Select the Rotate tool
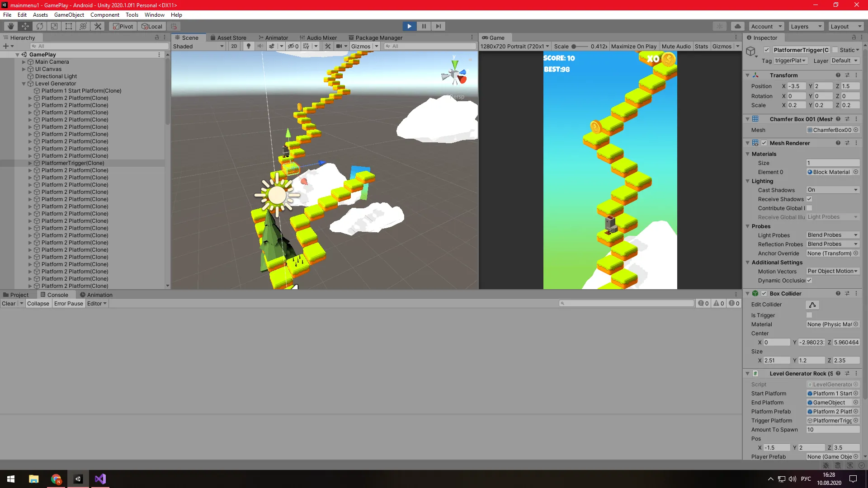 coord(40,26)
